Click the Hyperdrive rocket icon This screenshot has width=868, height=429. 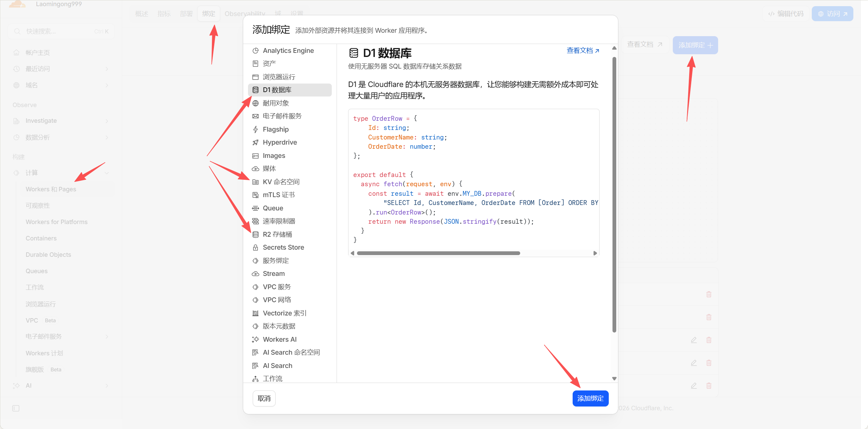coord(255,143)
